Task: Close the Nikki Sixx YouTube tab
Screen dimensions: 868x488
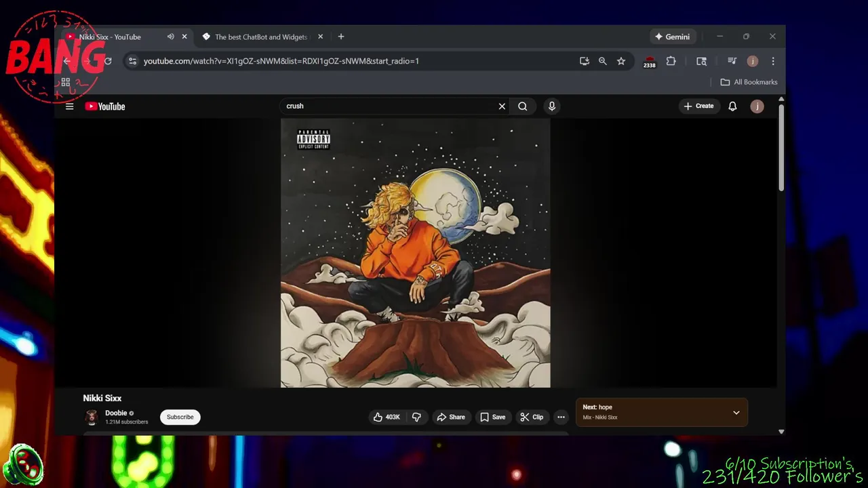Action: (184, 37)
